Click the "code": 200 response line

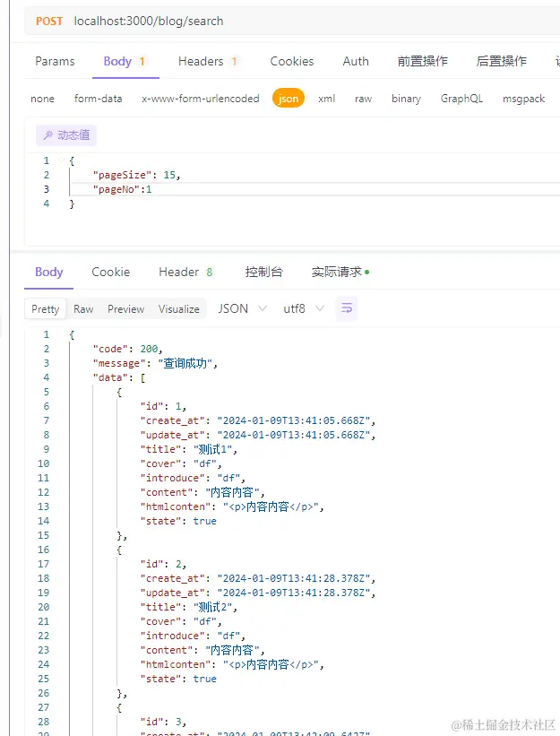[127, 349]
